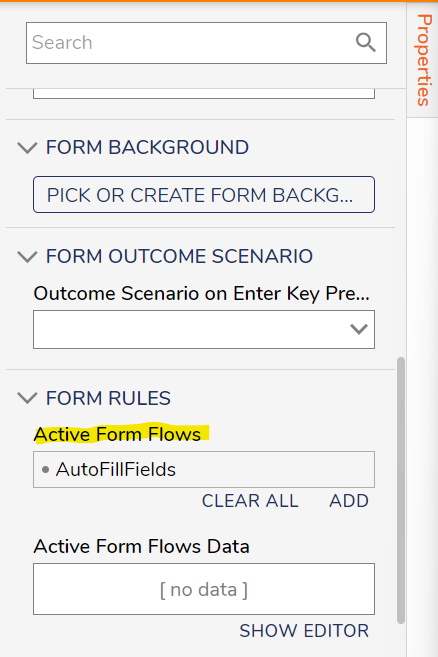Screen dimensions: 438x657
Task: Click the highlighted Active Form Flows label
Action: coord(117,435)
